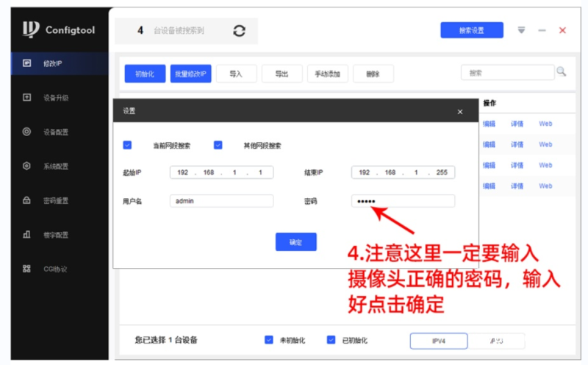This screenshot has height=365, width=588.
Task: Click the 删除 button
Action: pos(373,74)
